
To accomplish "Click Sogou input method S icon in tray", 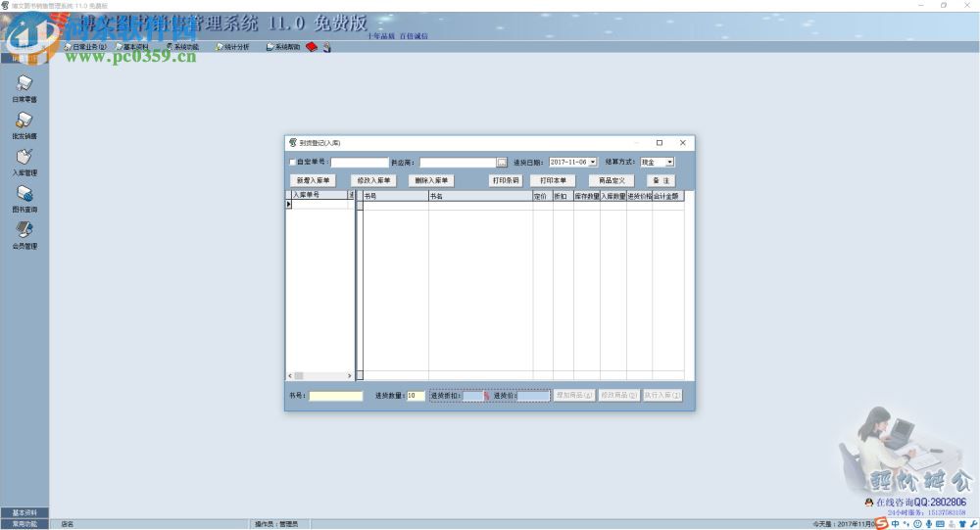I will (x=881, y=523).
